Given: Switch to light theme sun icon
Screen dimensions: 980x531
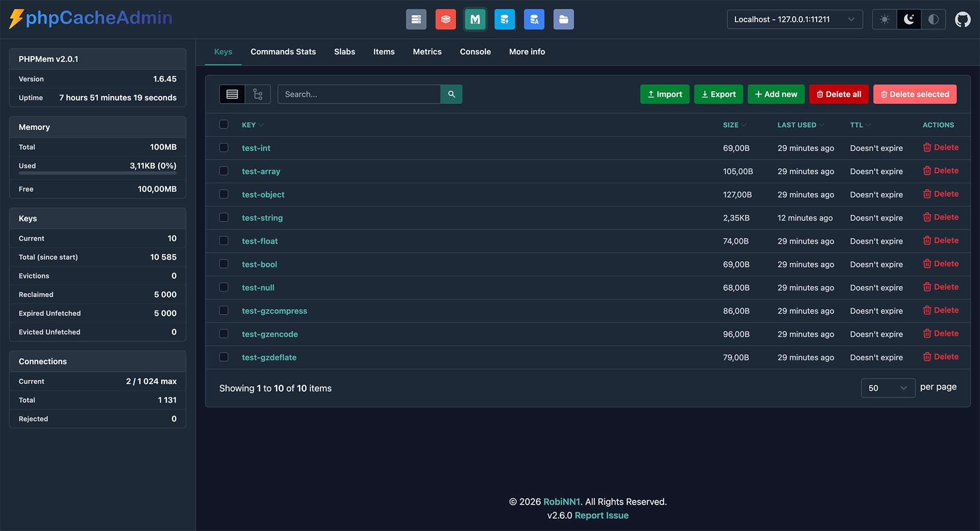Looking at the screenshot, I should pos(885,19).
